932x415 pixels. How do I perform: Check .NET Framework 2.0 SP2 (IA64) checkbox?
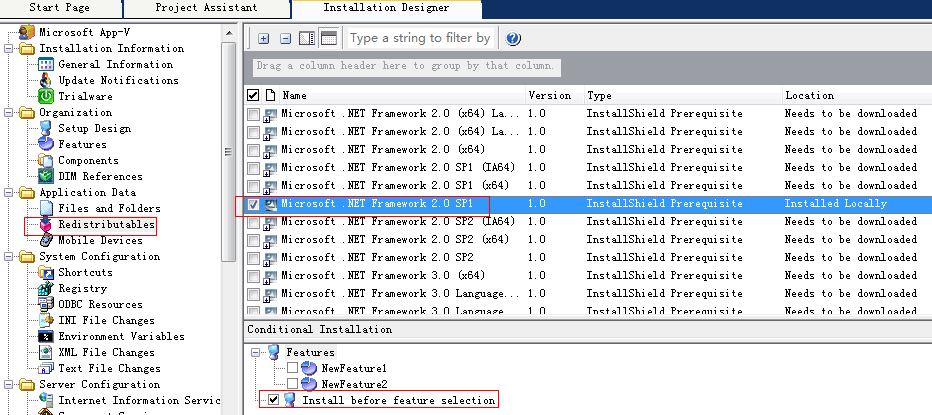pos(254,222)
